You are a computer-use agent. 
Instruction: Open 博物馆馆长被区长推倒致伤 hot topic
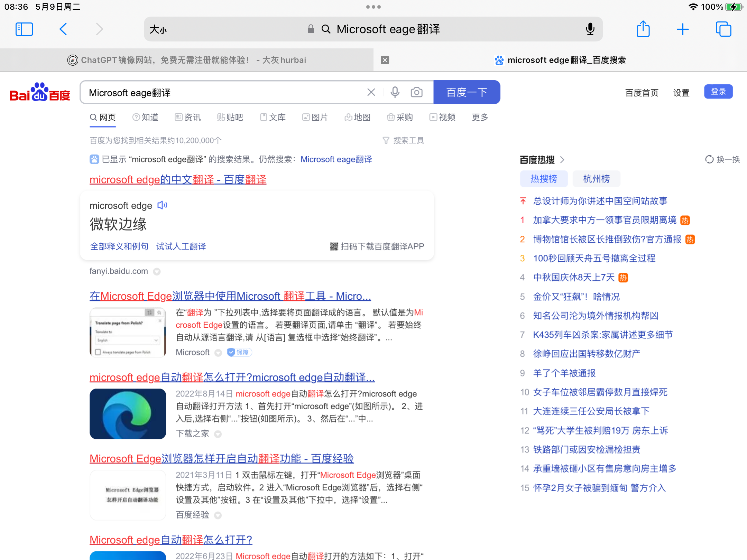607,239
